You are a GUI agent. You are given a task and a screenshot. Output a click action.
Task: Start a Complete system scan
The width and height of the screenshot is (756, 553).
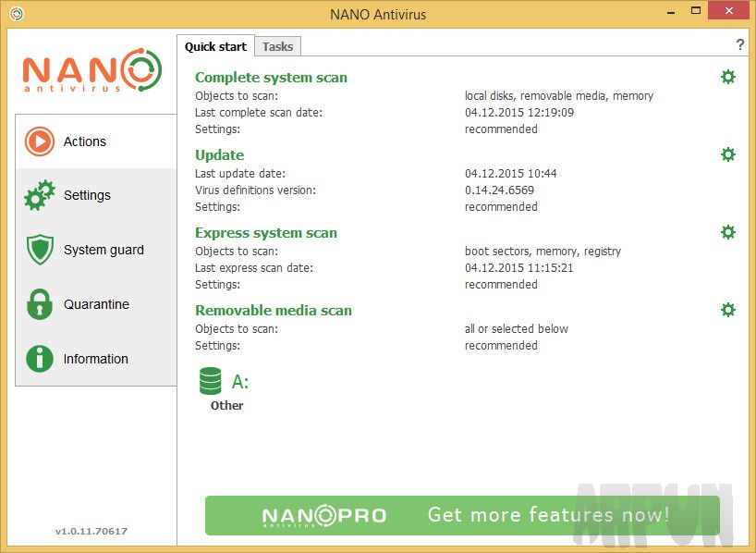(x=271, y=78)
